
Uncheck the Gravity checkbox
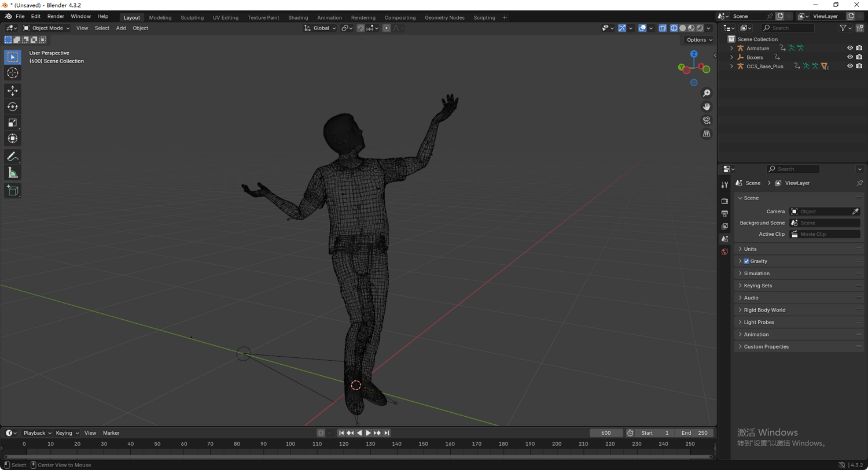(746, 261)
